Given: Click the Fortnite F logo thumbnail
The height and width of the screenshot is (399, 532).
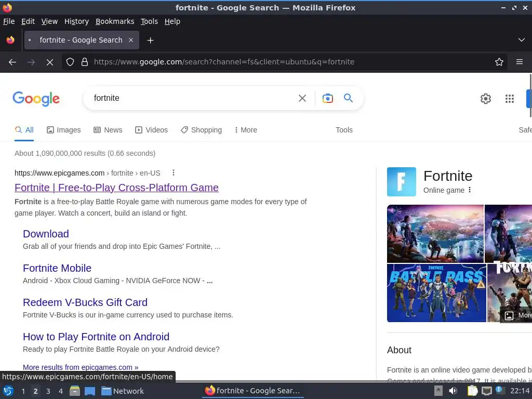Looking at the screenshot, I should tap(402, 181).
